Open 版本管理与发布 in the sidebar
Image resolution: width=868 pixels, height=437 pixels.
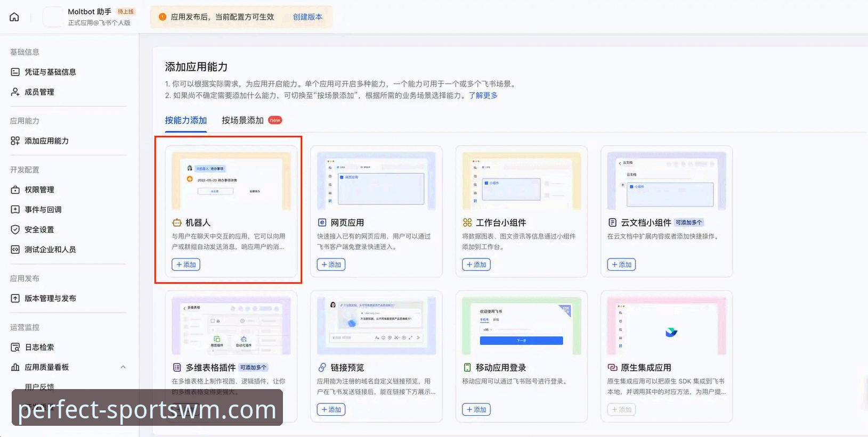pos(50,299)
